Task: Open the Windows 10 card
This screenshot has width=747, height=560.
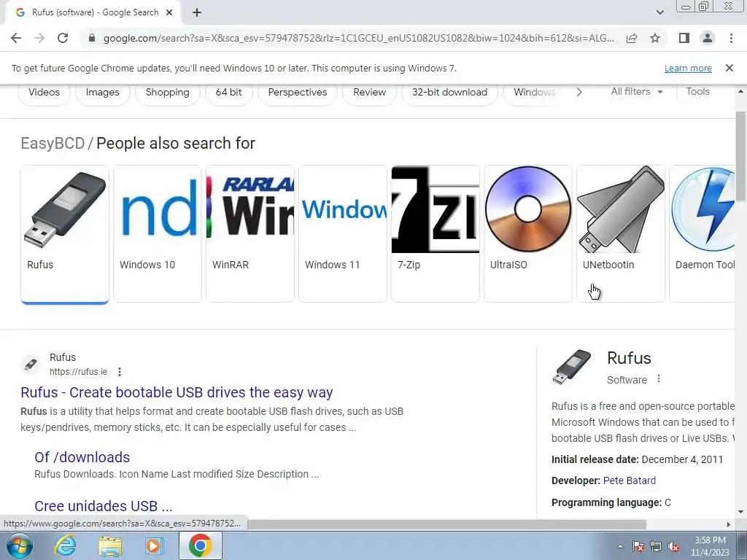Action: click(158, 234)
